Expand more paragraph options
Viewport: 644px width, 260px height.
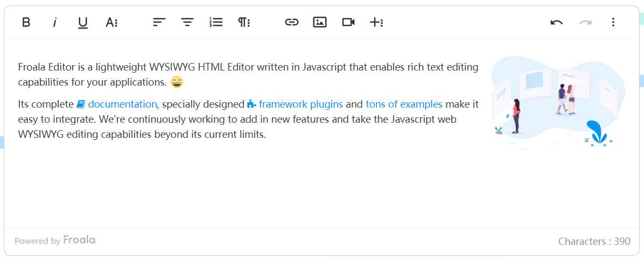[244, 23]
